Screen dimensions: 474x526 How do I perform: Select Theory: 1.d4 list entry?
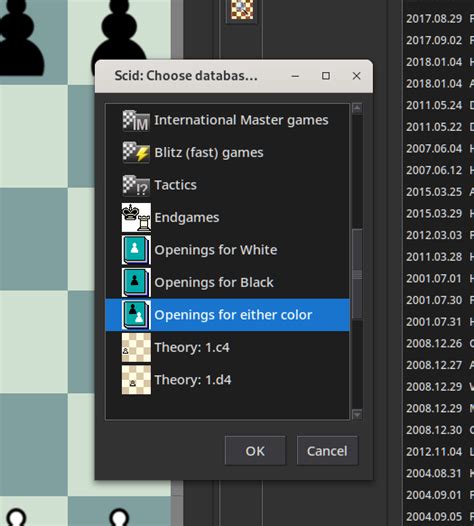(x=227, y=380)
